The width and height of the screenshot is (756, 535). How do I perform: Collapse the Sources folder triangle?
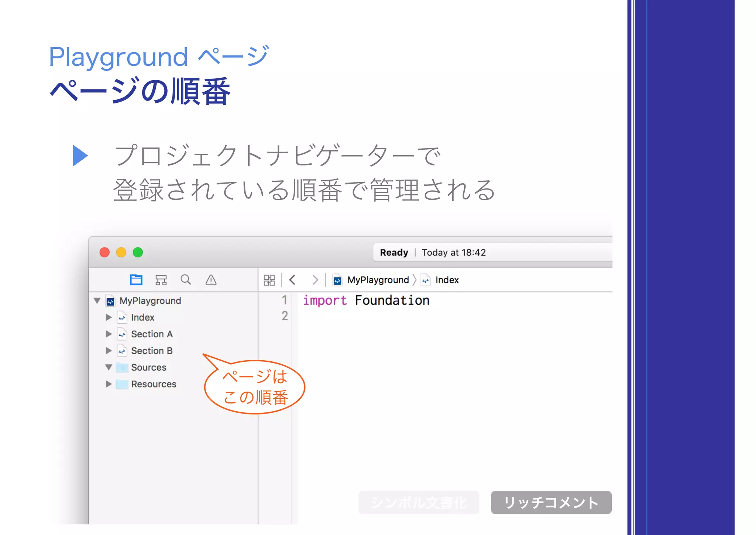pyautogui.click(x=109, y=367)
